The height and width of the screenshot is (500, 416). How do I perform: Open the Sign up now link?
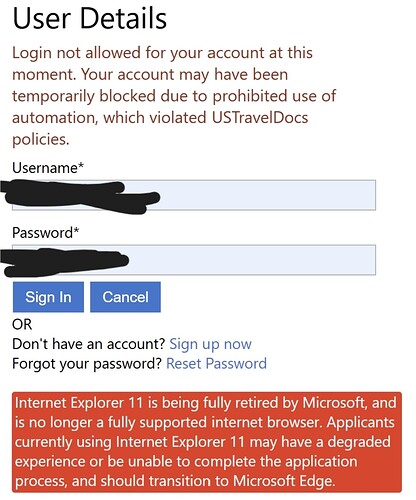coord(210,344)
